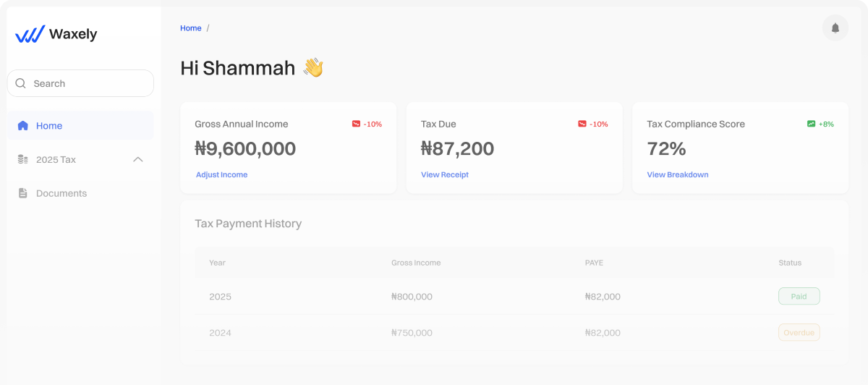Click the Tax Due red trend icon
The width and height of the screenshot is (868, 385).
point(582,124)
